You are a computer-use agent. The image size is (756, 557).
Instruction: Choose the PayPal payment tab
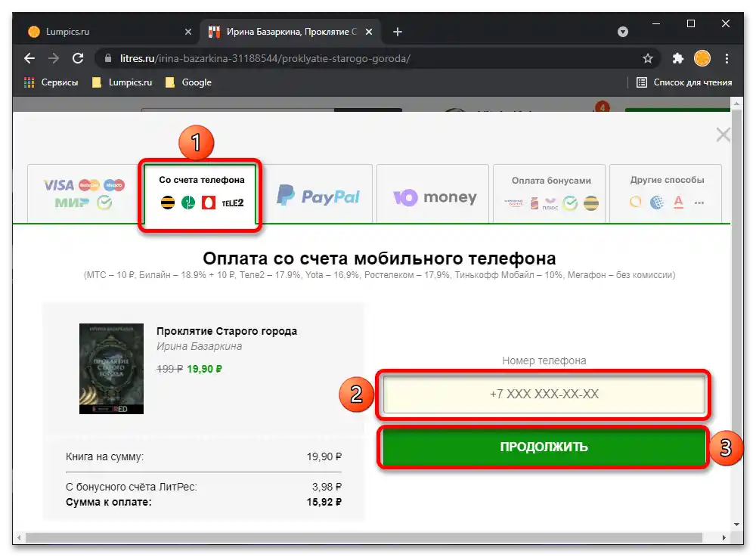[319, 193]
